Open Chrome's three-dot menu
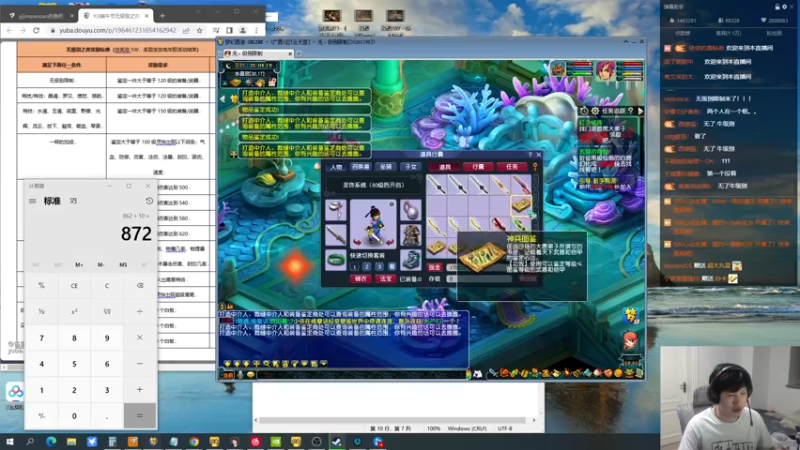The image size is (800, 450). click(x=256, y=31)
